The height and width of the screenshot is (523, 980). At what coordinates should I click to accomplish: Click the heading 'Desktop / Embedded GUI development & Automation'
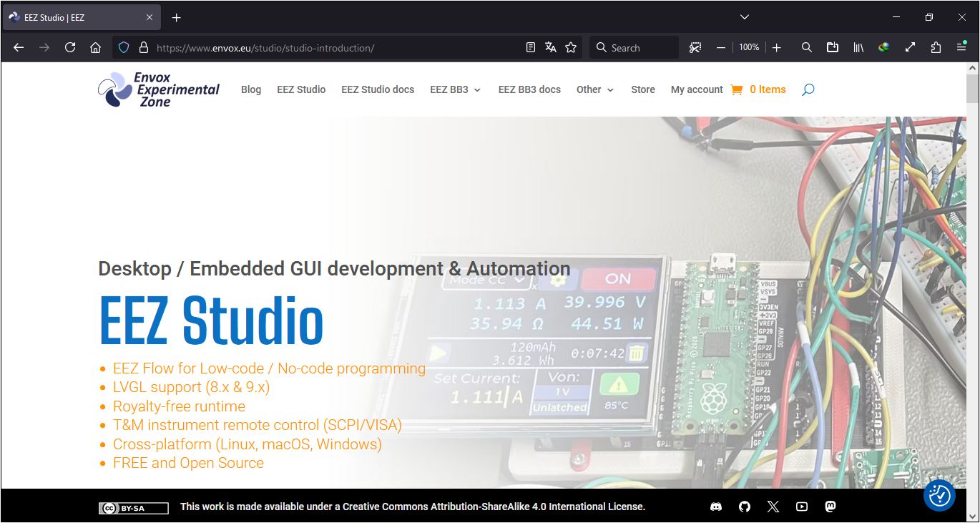pos(334,269)
